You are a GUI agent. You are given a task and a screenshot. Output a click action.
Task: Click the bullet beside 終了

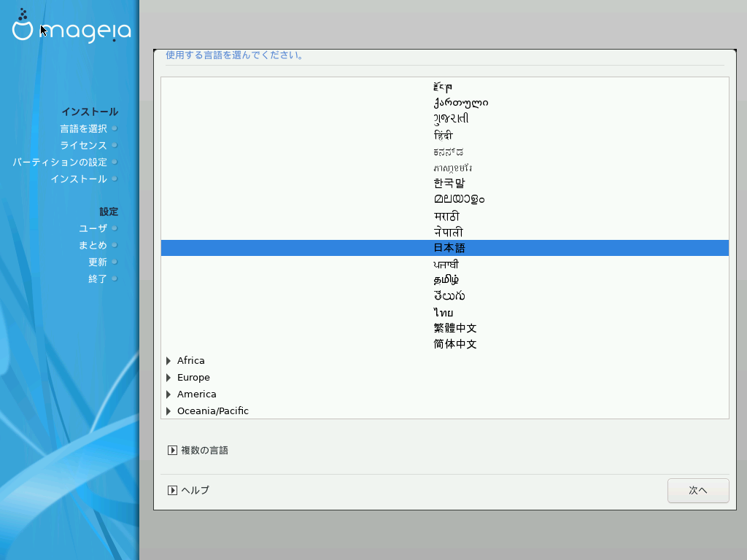(115, 279)
